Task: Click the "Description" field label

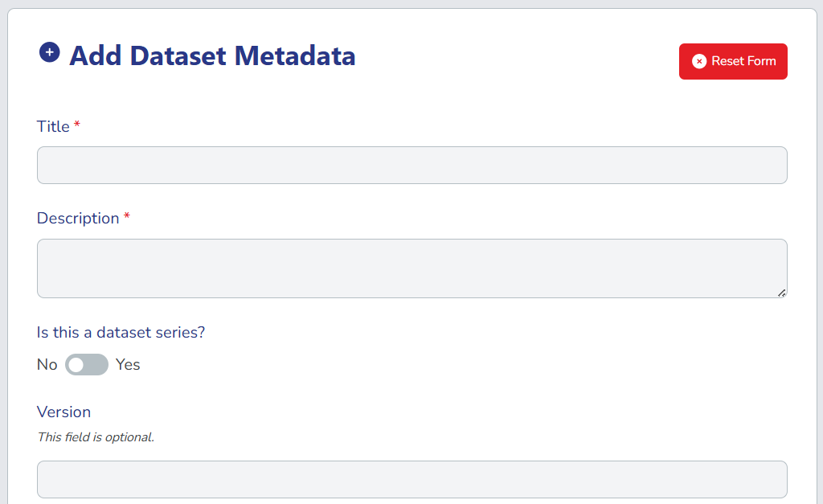Action: [78, 219]
